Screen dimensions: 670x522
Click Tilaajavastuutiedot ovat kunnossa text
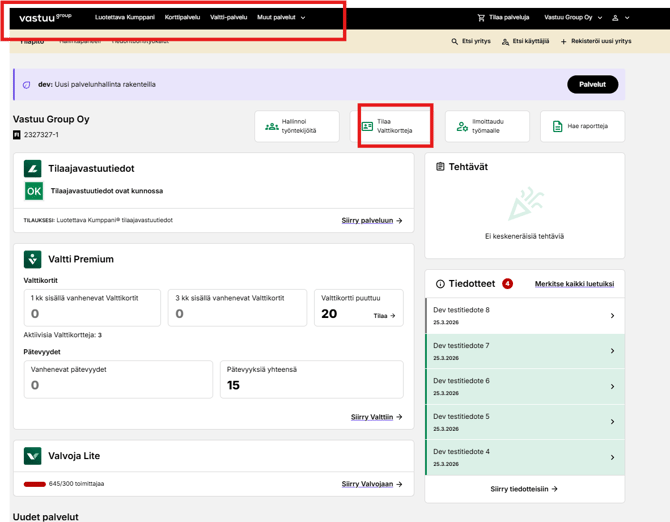click(x=107, y=191)
